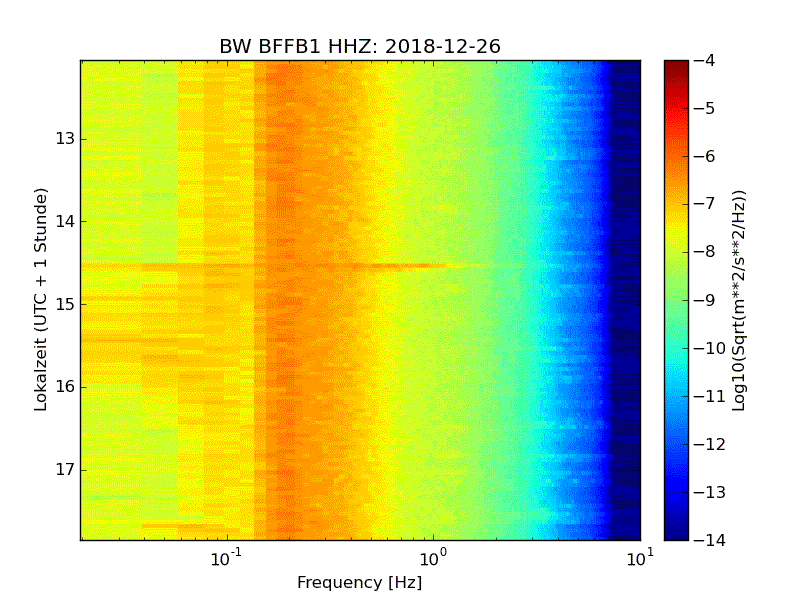Click the y-axis tick label 13
Screen dimensions: 800x600
tap(65, 139)
